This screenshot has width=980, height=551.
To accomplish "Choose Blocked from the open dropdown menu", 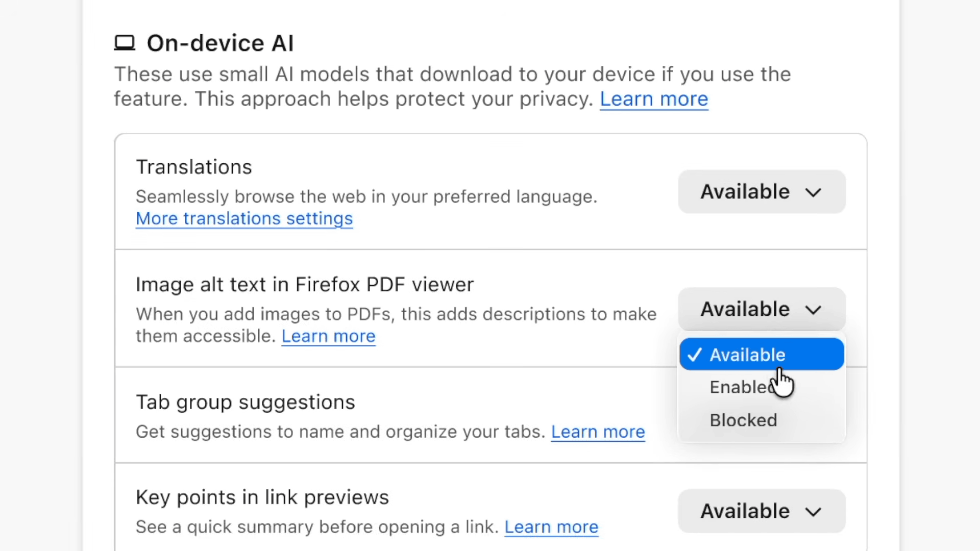I will pos(743,420).
